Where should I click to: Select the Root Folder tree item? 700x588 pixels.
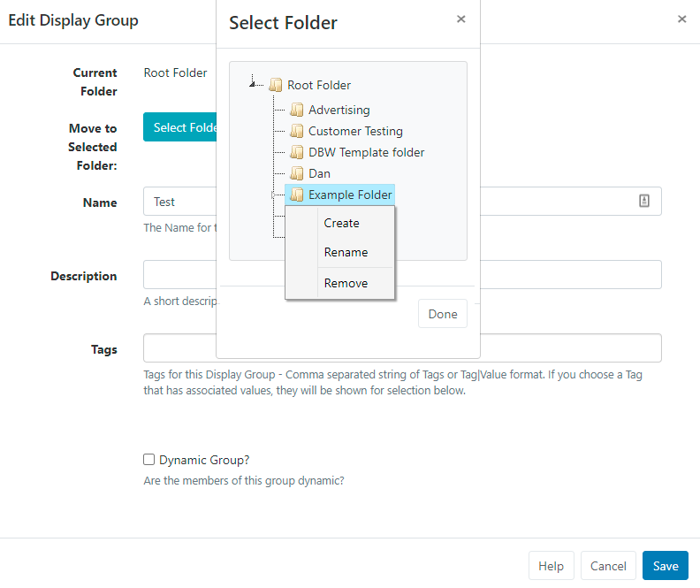[x=319, y=85]
